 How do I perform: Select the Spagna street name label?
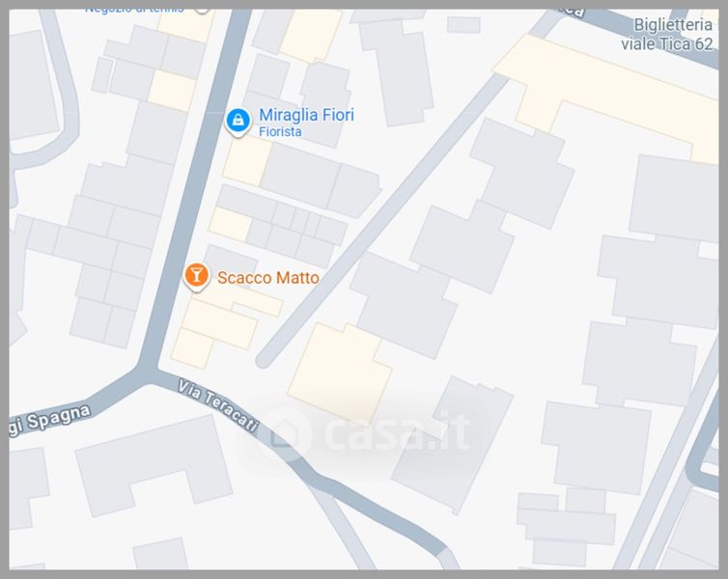click(59, 418)
